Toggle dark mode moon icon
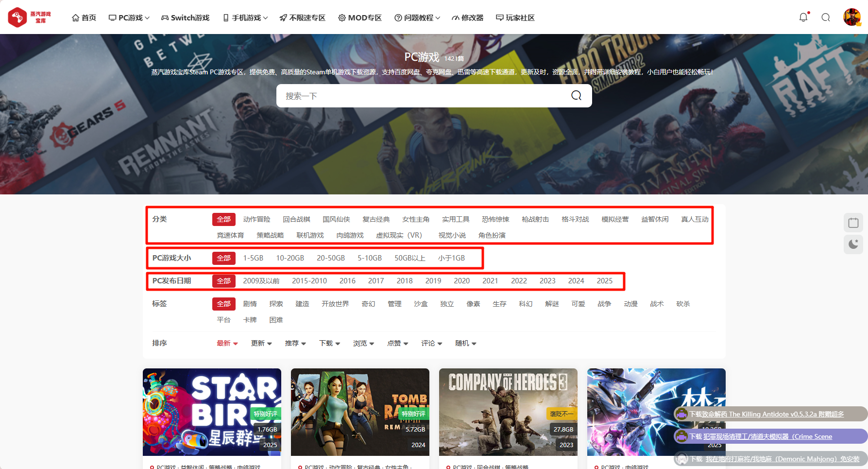 point(853,244)
